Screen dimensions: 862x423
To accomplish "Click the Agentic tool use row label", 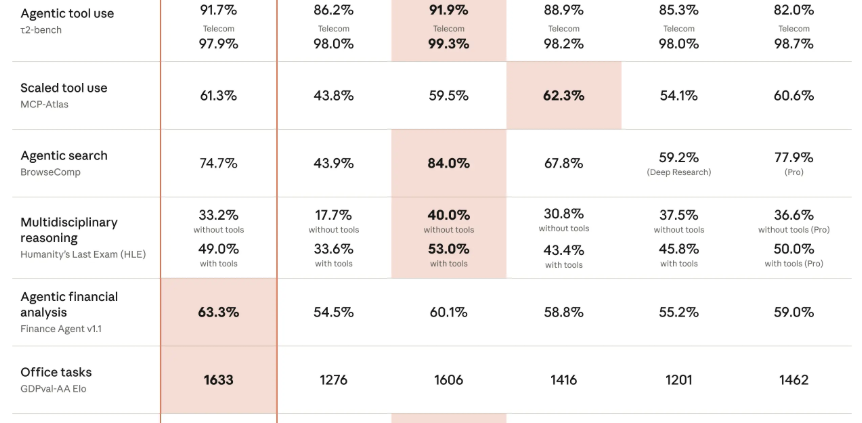I will point(67,13).
